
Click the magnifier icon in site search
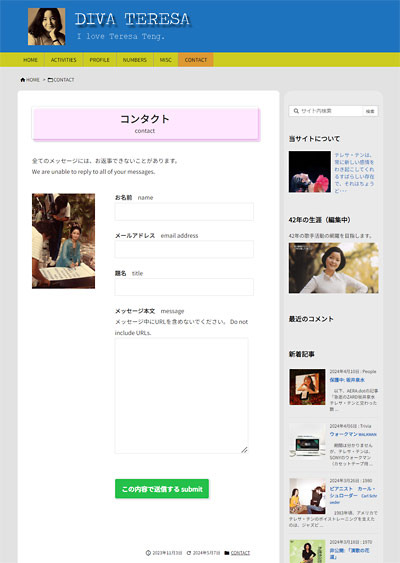(x=296, y=111)
